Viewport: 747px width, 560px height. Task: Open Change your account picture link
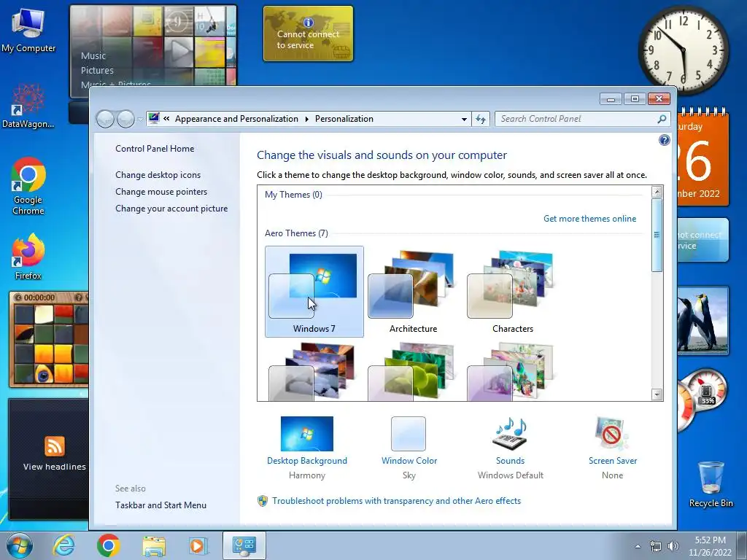(171, 209)
